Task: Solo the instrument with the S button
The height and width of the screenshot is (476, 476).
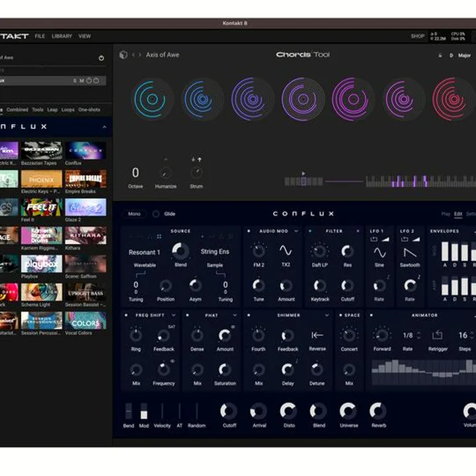Action: coord(75,81)
